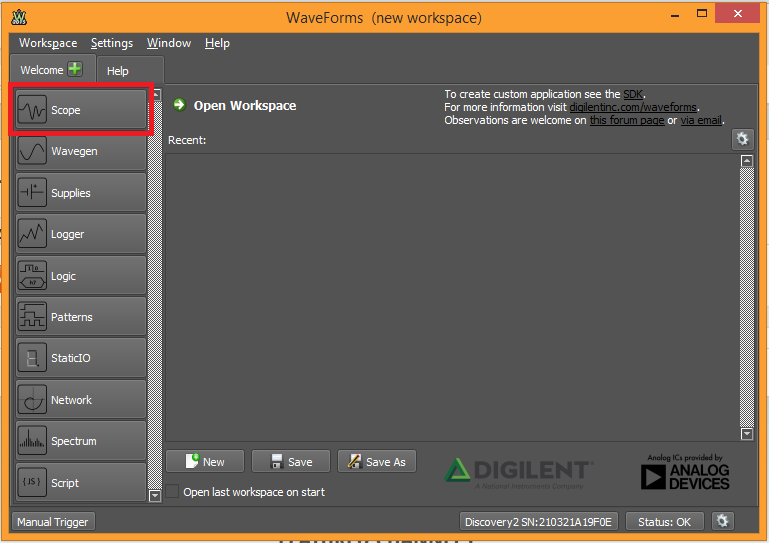Select the Welcome tab
The image size is (769, 543).
[x=42, y=70]
